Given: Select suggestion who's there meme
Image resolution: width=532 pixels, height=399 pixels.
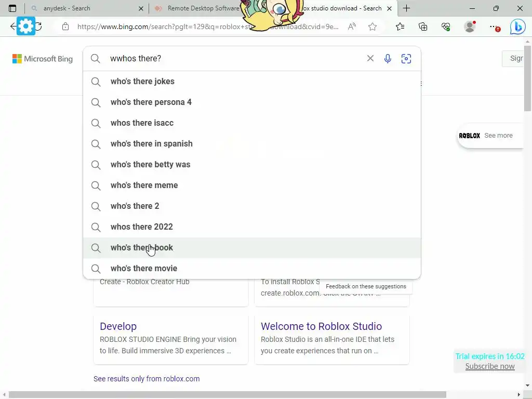Looking at the screenshot, I should pyautogui.click(x=252, y=185).
